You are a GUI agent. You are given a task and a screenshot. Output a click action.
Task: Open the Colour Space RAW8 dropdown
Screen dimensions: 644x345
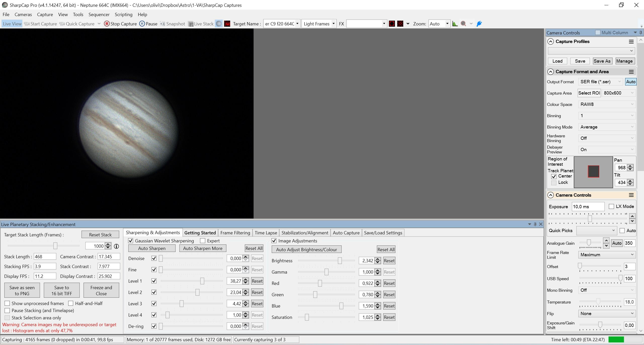607,104
